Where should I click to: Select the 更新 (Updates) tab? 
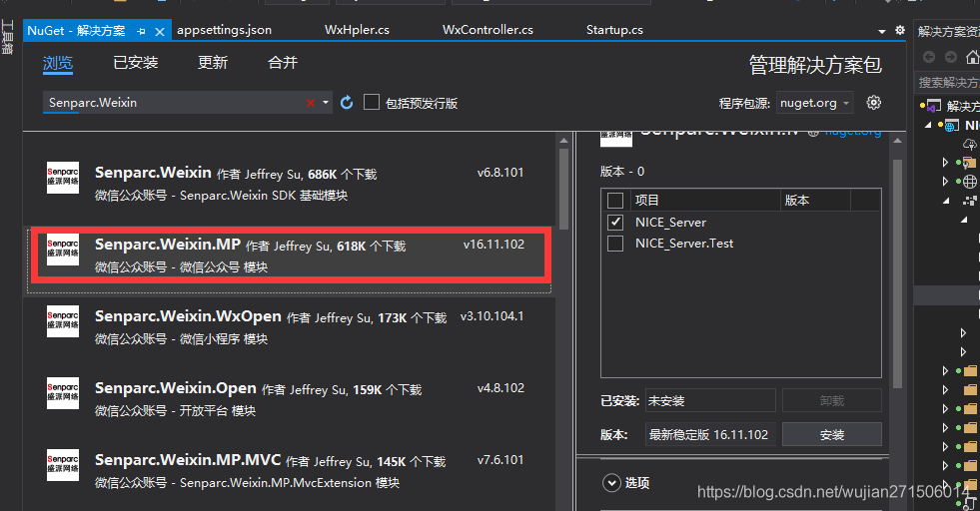pos(213,63)
